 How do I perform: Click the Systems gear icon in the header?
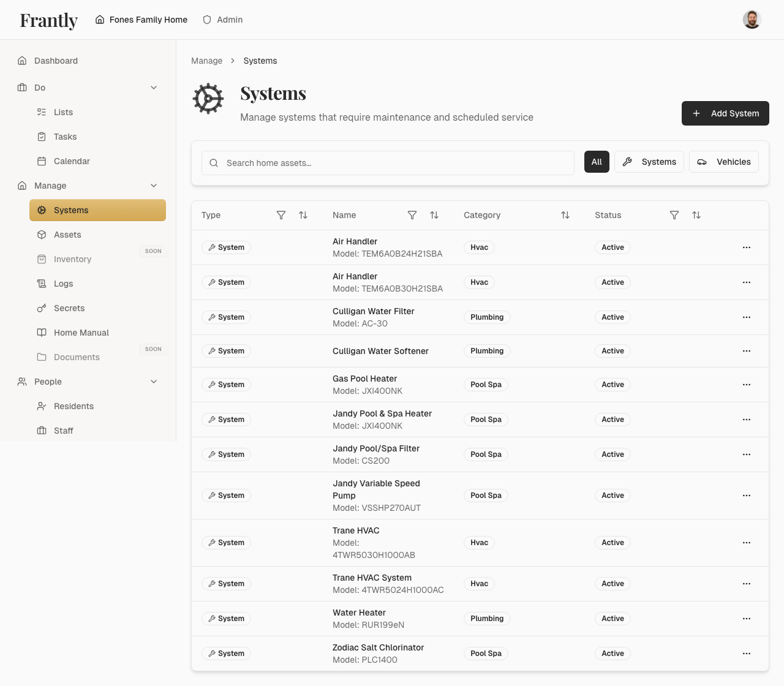coord(208,98)
